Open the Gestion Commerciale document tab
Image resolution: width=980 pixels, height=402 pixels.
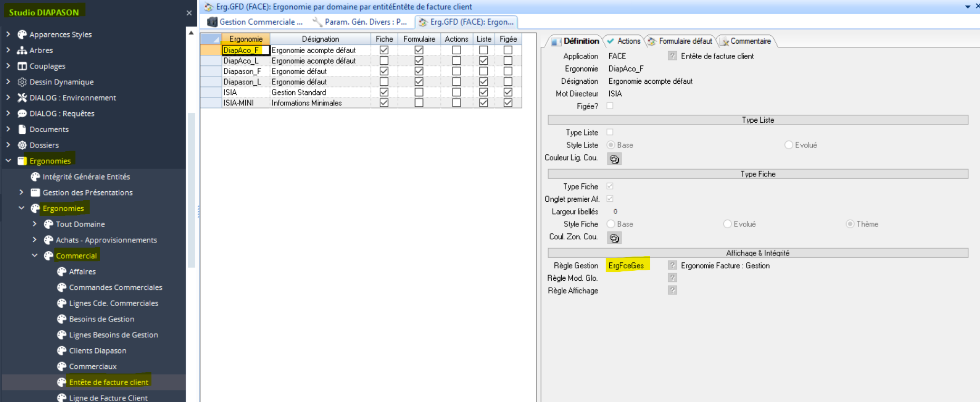pyautogui.click(x=255, y=22)
